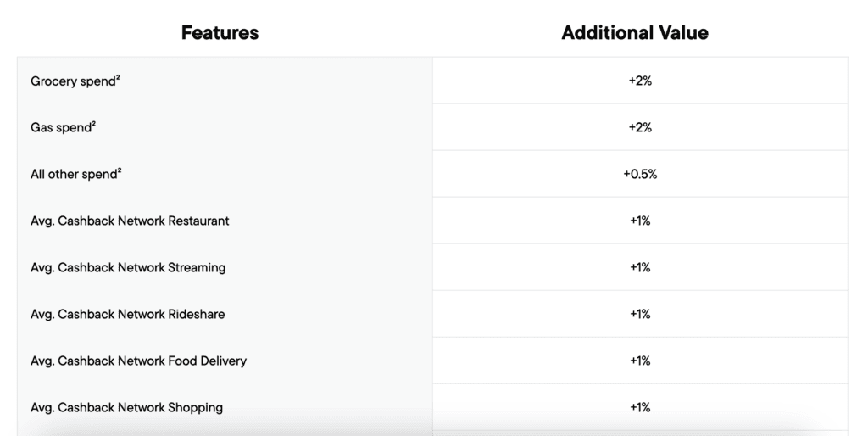
Task: Click the Additional Value column header
Action: [635, 33]
